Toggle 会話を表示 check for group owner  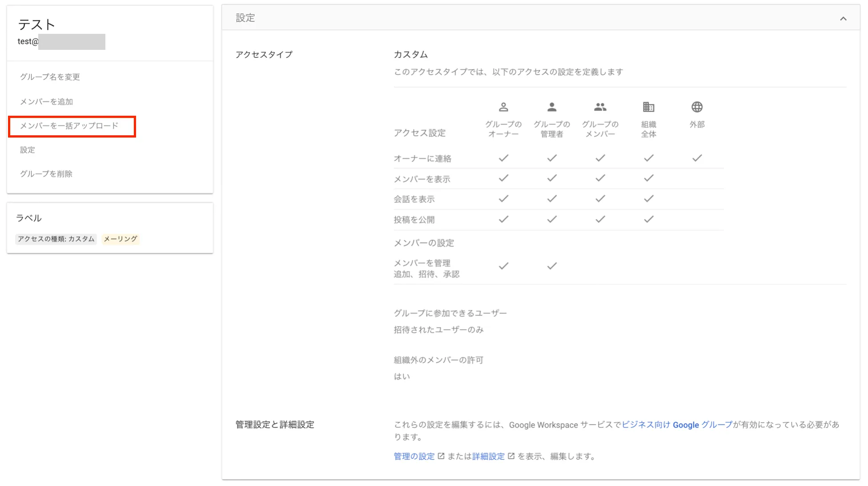pyautogui.click(x=503, y=199)
